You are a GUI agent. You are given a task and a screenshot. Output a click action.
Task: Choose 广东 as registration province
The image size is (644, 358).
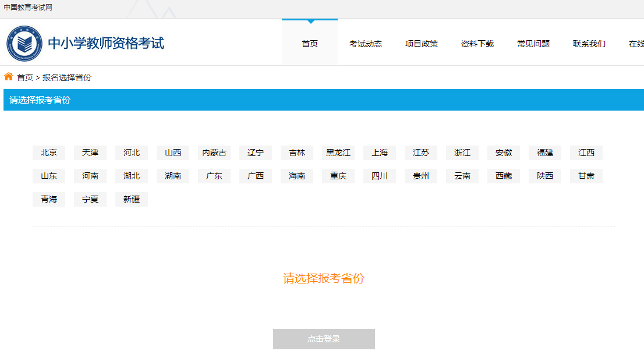tap(214, 176)
